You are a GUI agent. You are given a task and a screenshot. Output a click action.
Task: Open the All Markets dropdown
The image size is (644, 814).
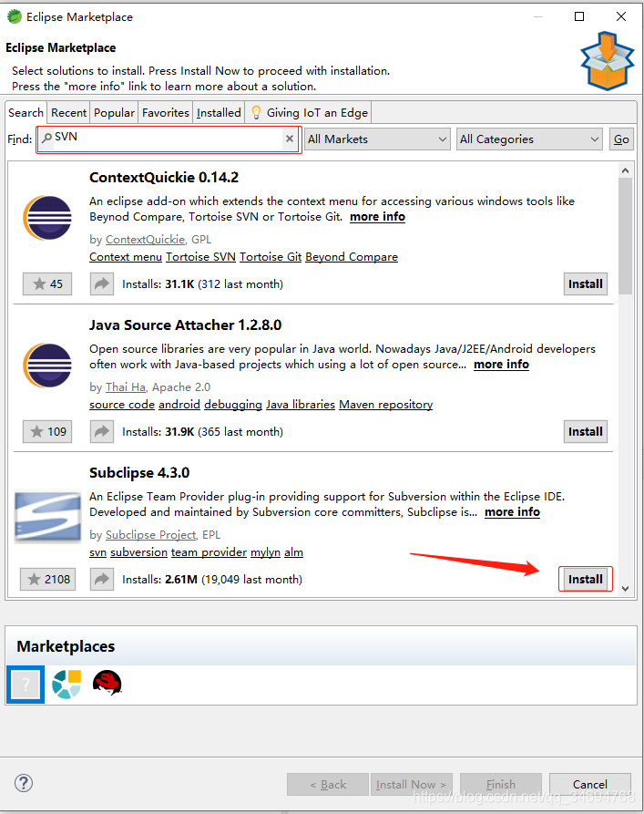(x=377, y=139)
